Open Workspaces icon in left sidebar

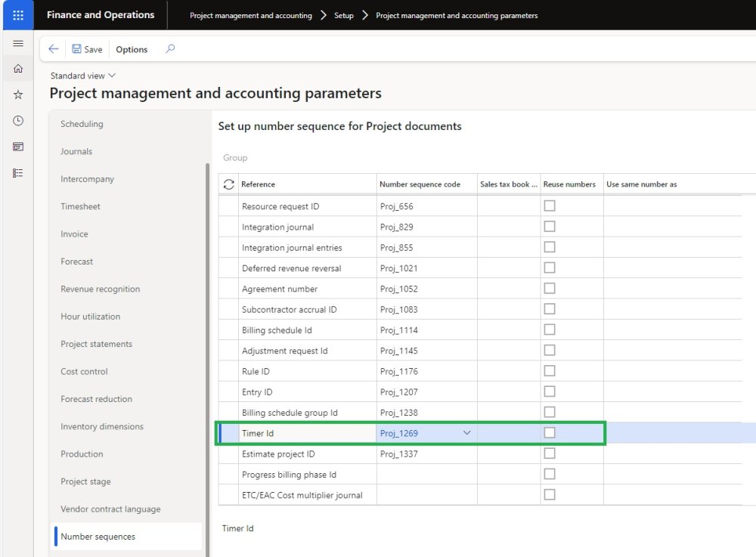(x=18, y=147)
